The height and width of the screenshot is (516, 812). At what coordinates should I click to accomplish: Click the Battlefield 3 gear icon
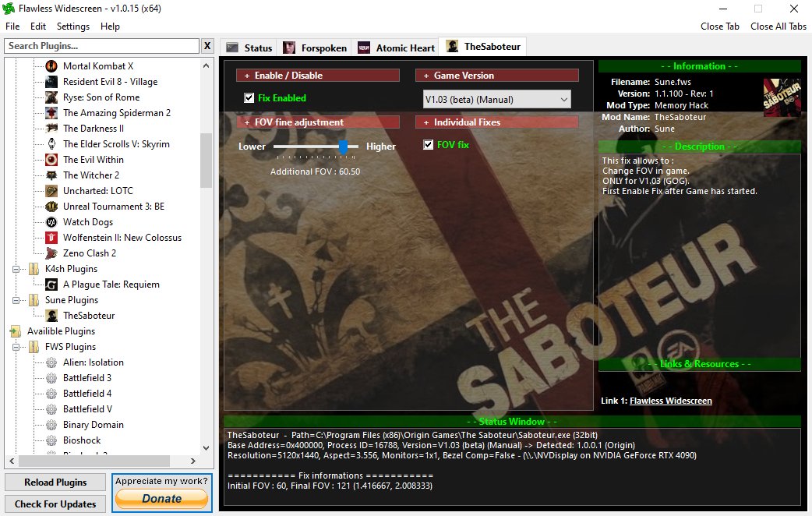pyautogui.click(x=51, y=378)
